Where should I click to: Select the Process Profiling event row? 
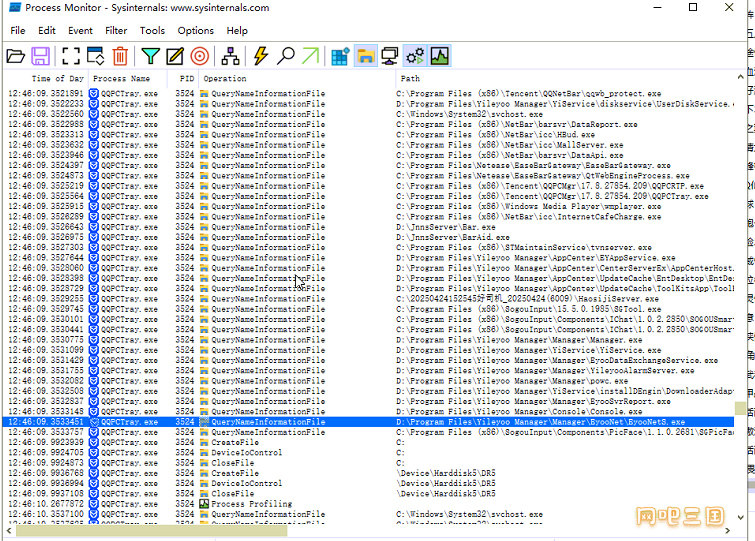[369, 504]
